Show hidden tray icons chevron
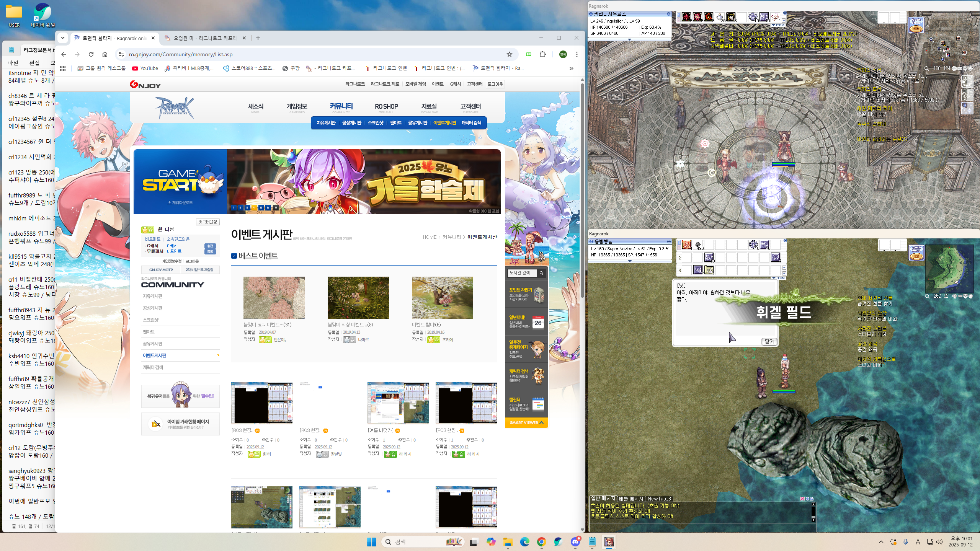 (881, 542)
